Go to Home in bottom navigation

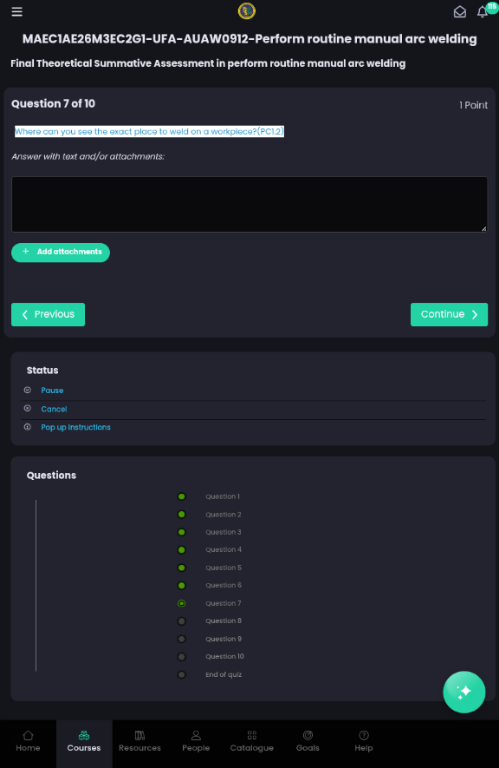pos(28,741)
